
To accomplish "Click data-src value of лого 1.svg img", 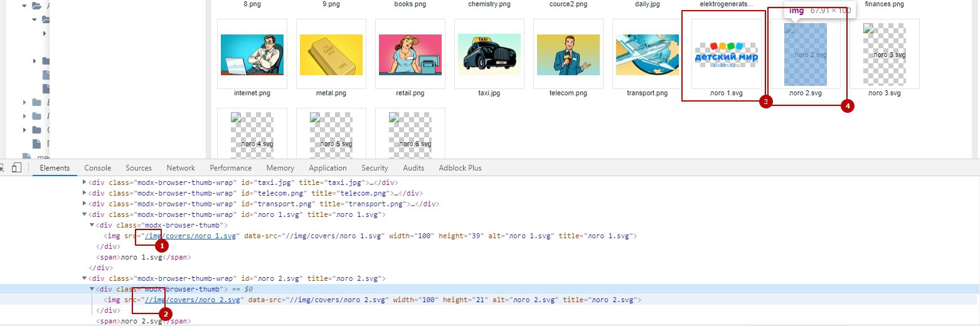I will pyautogui.click(x=333, y=236).
